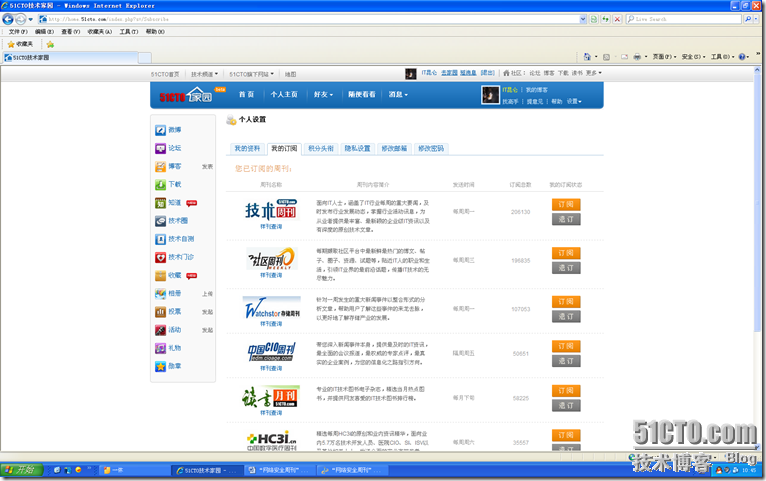Open the 下载 download sidebar icon
Screen dimensions: 766x481
point(160,185)
